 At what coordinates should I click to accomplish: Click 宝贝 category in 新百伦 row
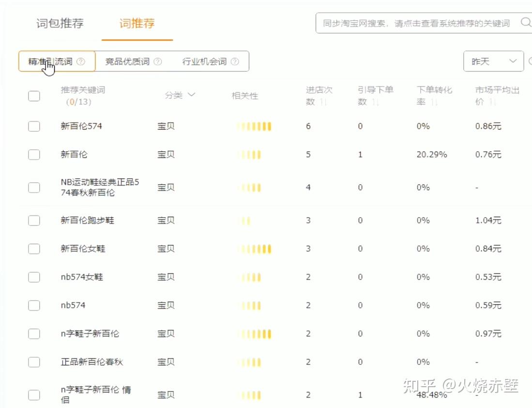tap(166, 155)
